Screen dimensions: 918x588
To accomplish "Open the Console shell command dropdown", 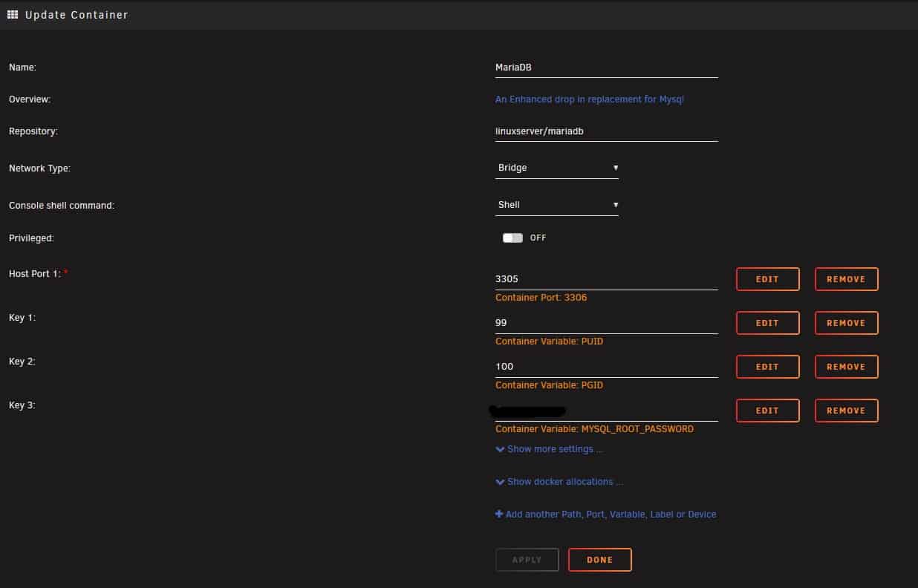I will point(557,205).
